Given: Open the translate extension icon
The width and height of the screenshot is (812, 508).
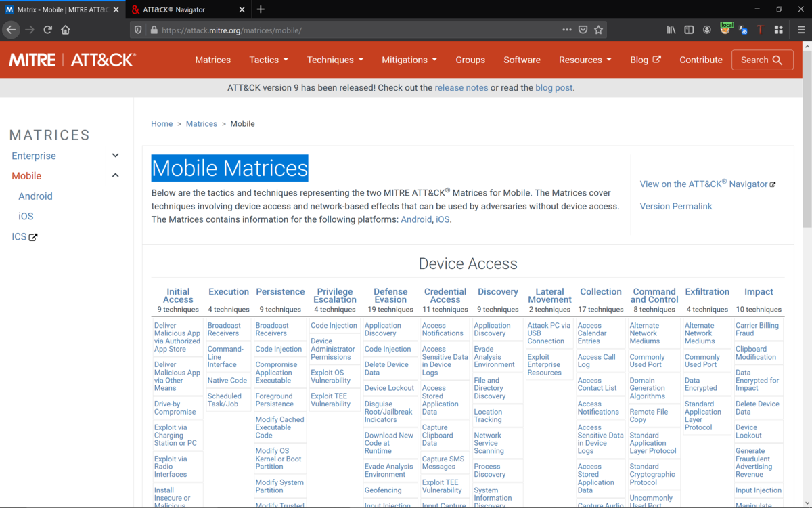Looking at the screenshot, I should 743,30.
